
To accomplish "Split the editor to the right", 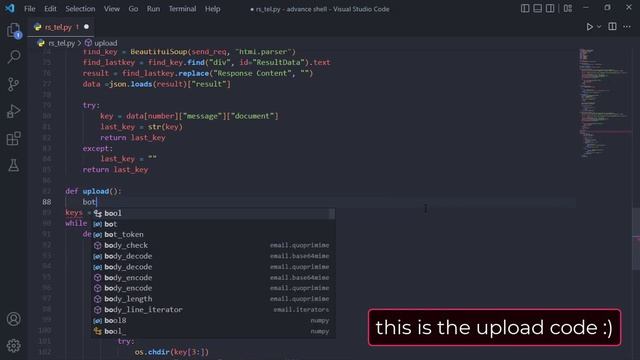I will (612, 27).
